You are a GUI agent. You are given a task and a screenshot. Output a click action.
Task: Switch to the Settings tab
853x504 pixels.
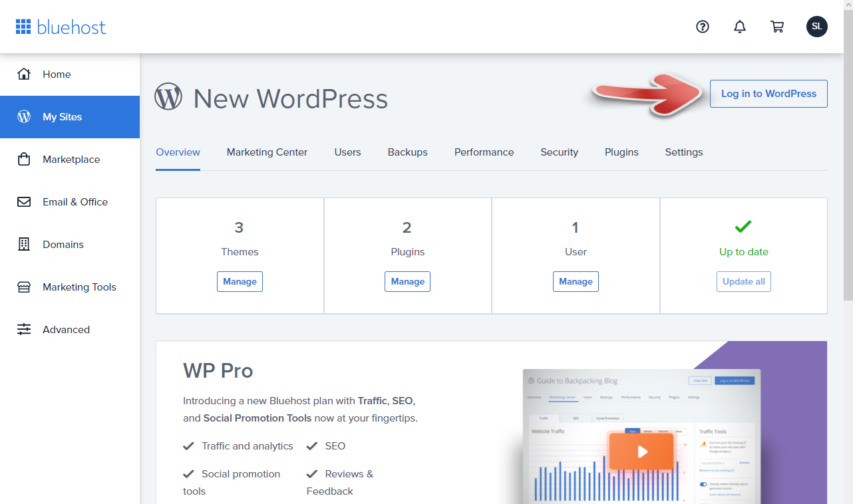pos(684,152)
